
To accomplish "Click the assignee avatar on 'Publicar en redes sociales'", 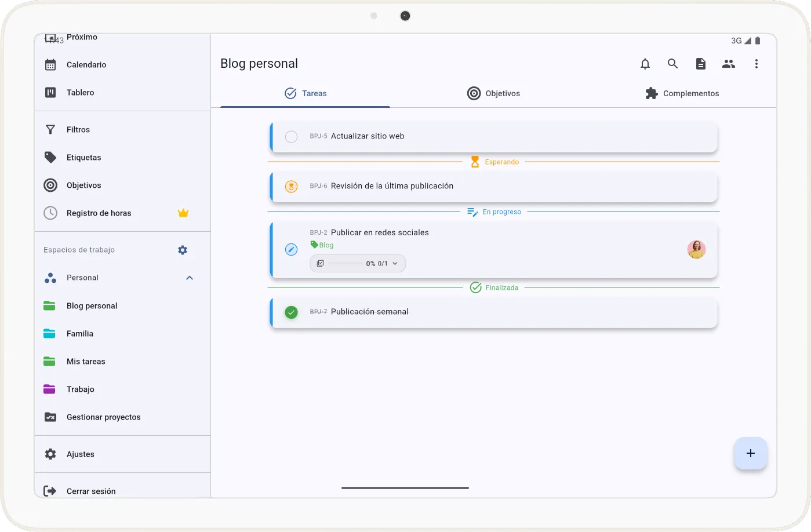I will tap(696, 250).
